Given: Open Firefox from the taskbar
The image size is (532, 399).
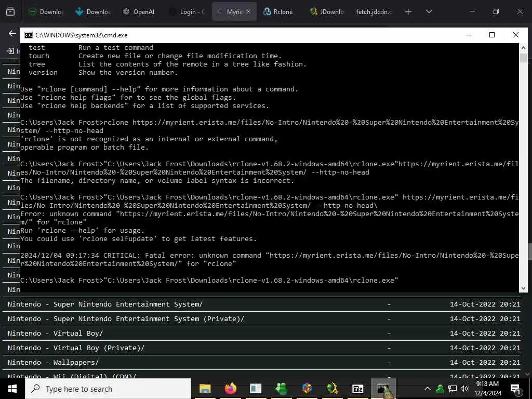Looking at the screenshot, I should 230,389.
